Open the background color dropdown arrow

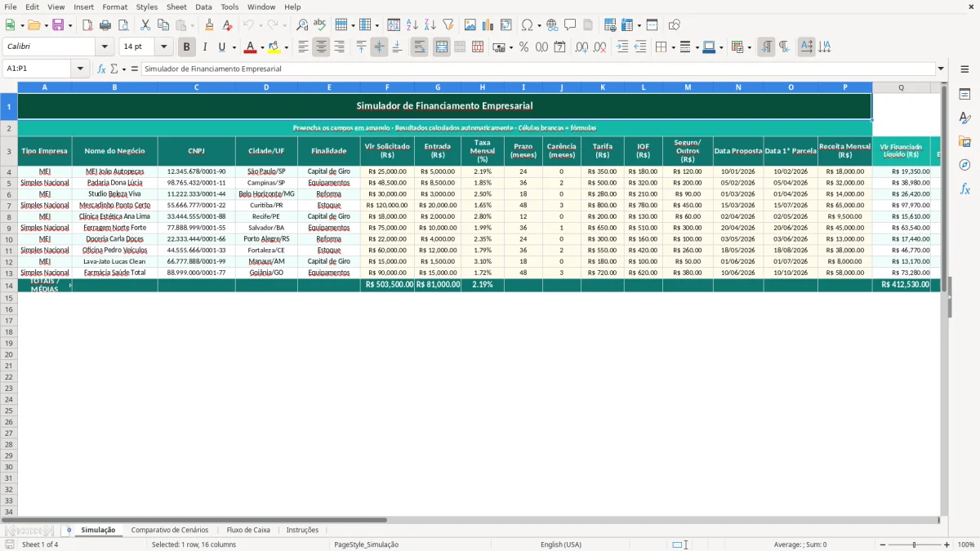coord(286,47)
